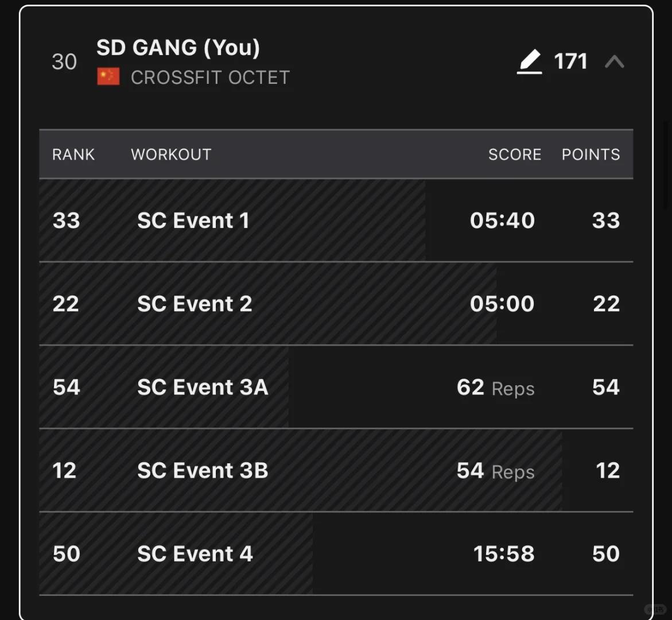672x620 pixels.
Task: Click the total points value 171
Action: pos(570,61)
